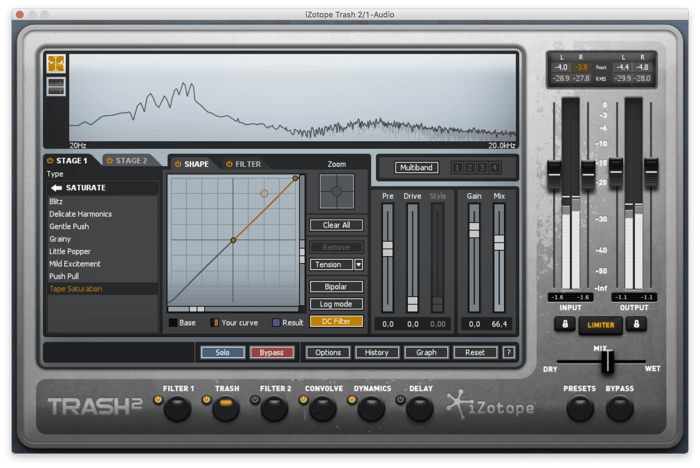Click the center curve node
700x468 pixels.
pos(233,240)
